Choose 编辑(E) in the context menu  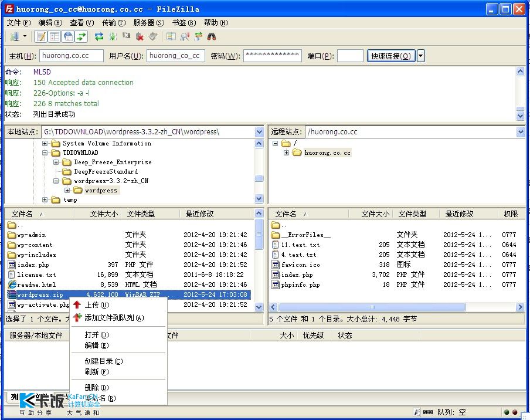[x=118, y=346]
